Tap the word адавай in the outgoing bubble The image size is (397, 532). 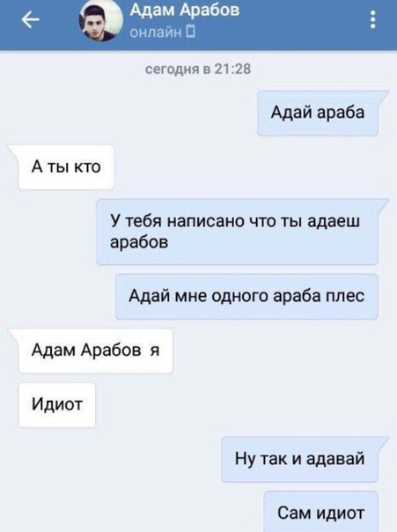click(x=335, y=459)
